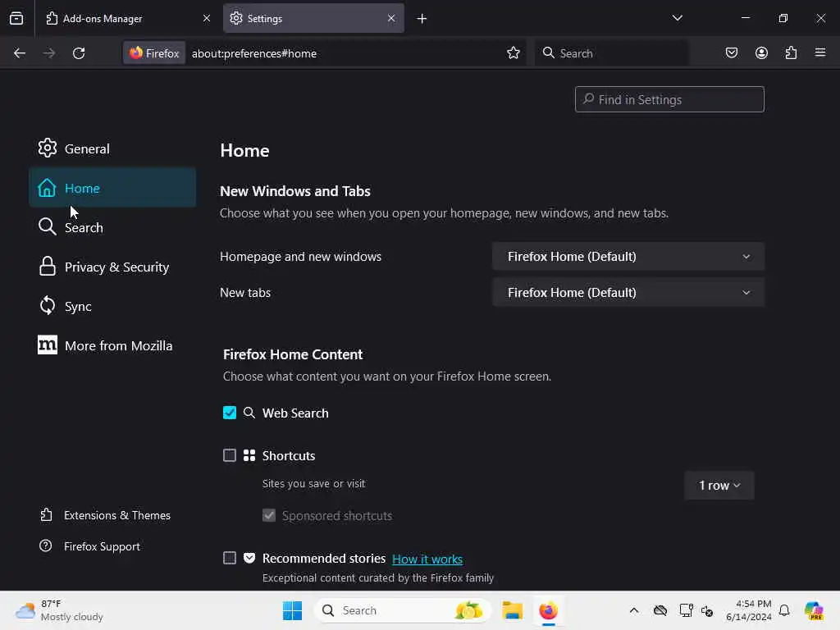The height and width of the screenshot is (630, 840).
Task: Open the Firefox account icon
Action: click(761, 53)
